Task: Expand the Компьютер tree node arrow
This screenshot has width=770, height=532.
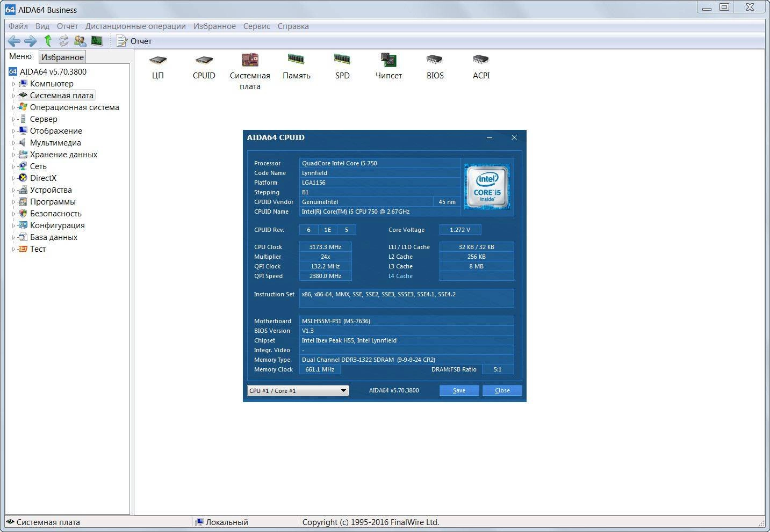Action: 13,84
